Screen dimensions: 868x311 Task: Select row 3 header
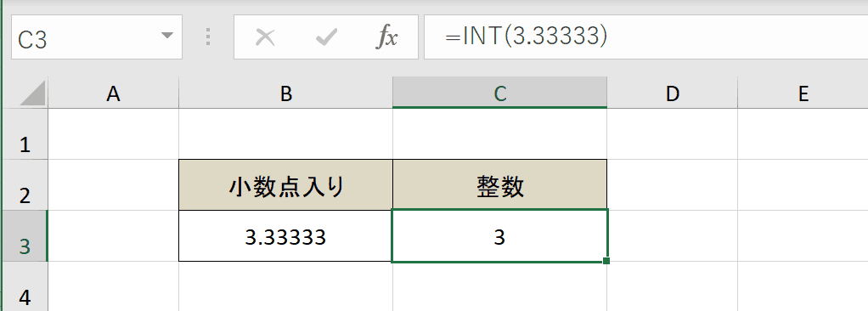[x=25, y=236]
